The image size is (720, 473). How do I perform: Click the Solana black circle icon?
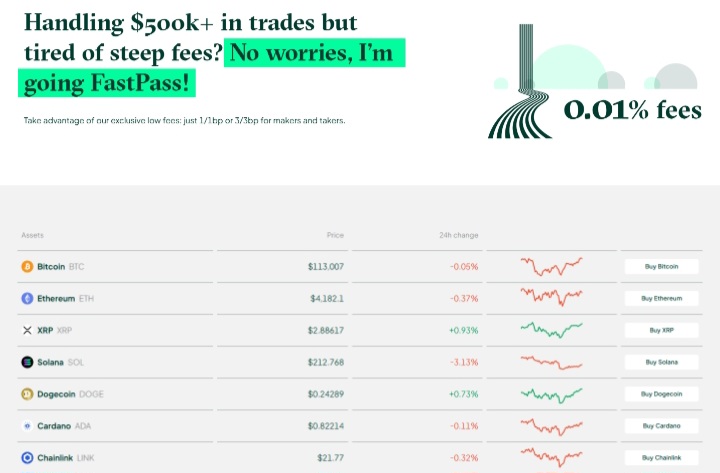(27, 362)
